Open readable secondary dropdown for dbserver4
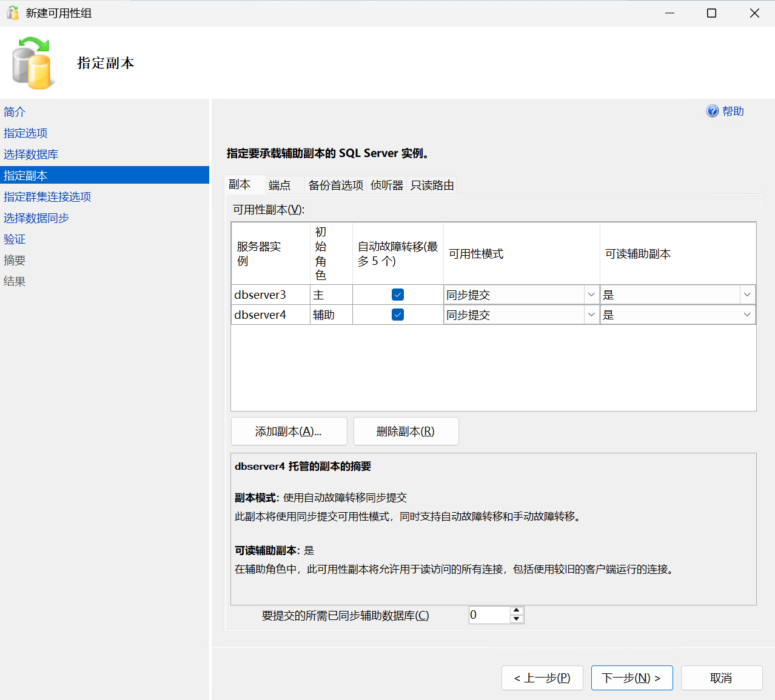775x700 pixels. 746,315
